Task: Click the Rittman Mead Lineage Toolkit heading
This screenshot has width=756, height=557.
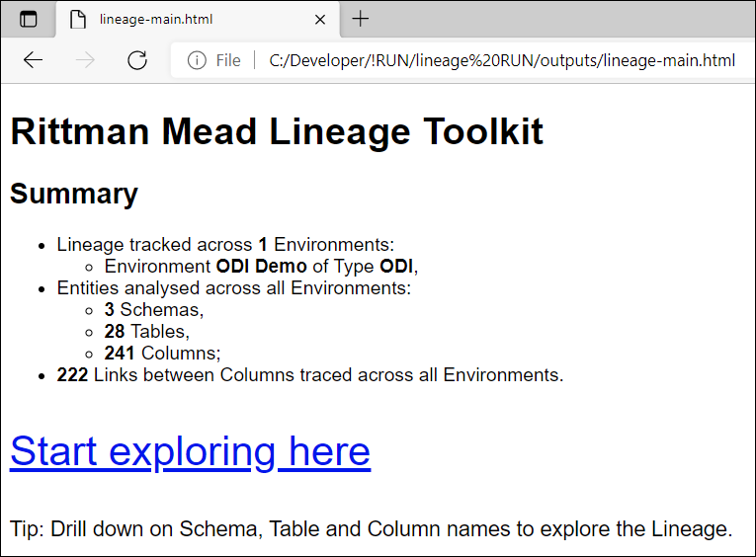Action: (277, 131)
